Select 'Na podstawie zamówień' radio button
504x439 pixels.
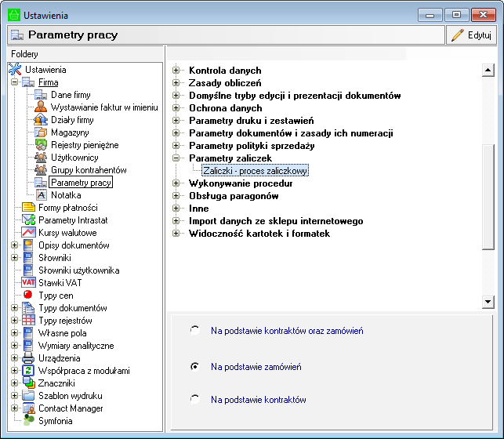(x=194, y=366)
